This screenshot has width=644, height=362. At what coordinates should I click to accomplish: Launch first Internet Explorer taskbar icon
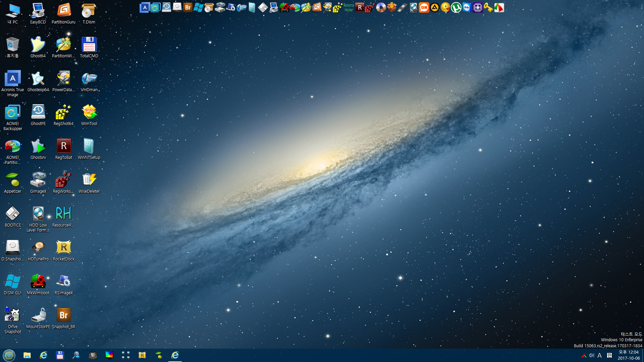(x=43, y=355)
